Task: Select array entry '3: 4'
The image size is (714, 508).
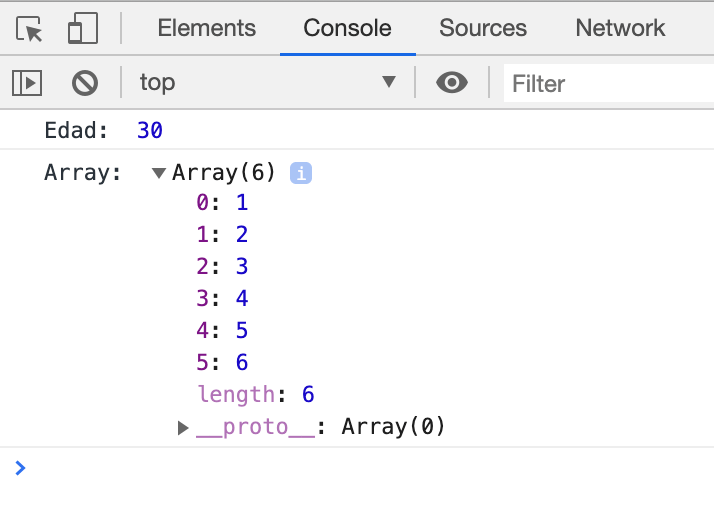Action: (x=222, y=299)
